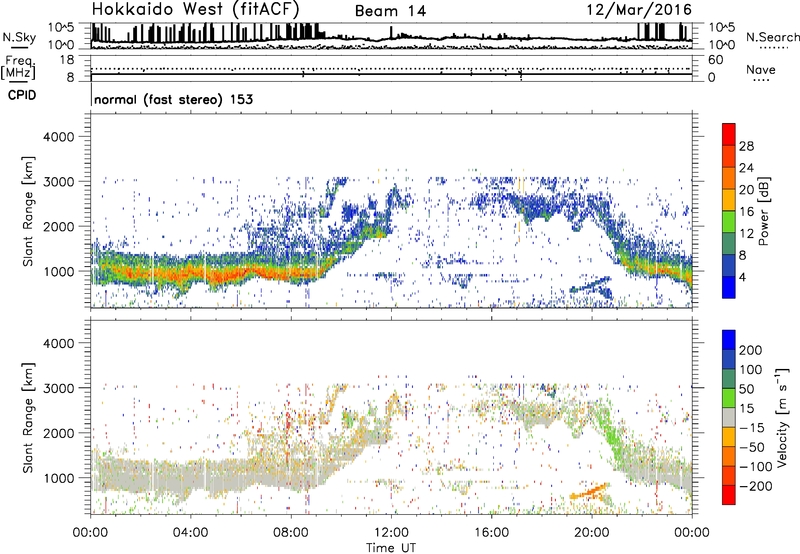
Task: Click the "4000" tick of power panel
Action: point(58,137)
